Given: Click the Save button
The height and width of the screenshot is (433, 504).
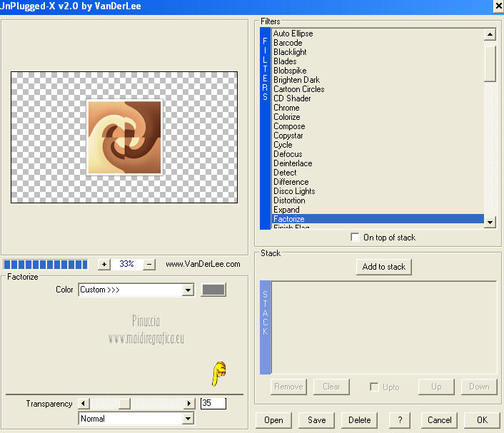Looking at the screenshot, I should [317, 420].
